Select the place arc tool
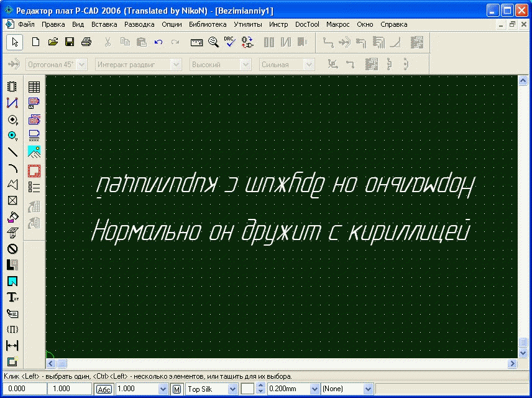The width and height of the screenshot is (532, 398). (12, 168)
